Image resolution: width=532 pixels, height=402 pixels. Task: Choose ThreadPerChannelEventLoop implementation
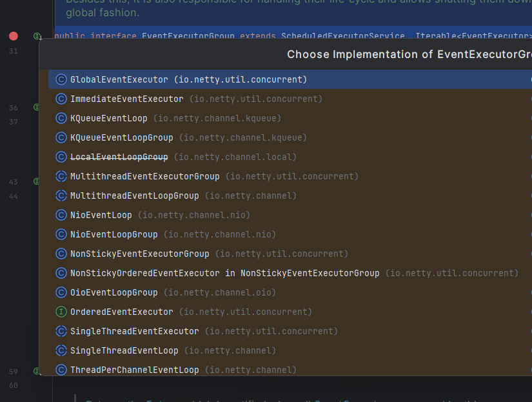click(290, 369)
